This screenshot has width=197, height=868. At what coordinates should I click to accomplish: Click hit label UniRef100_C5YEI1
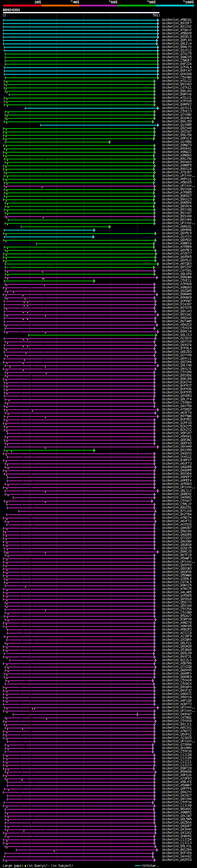coord(177,281)
